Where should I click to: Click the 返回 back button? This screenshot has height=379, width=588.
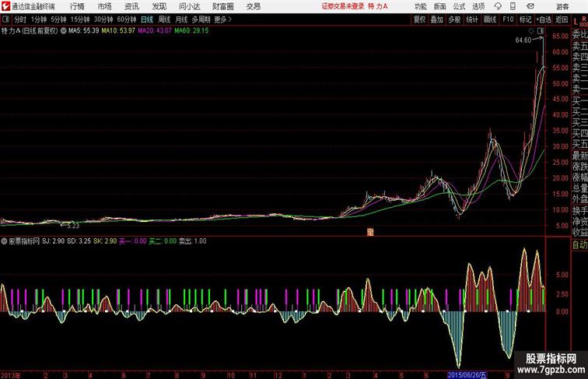click(x=562, y=19)
